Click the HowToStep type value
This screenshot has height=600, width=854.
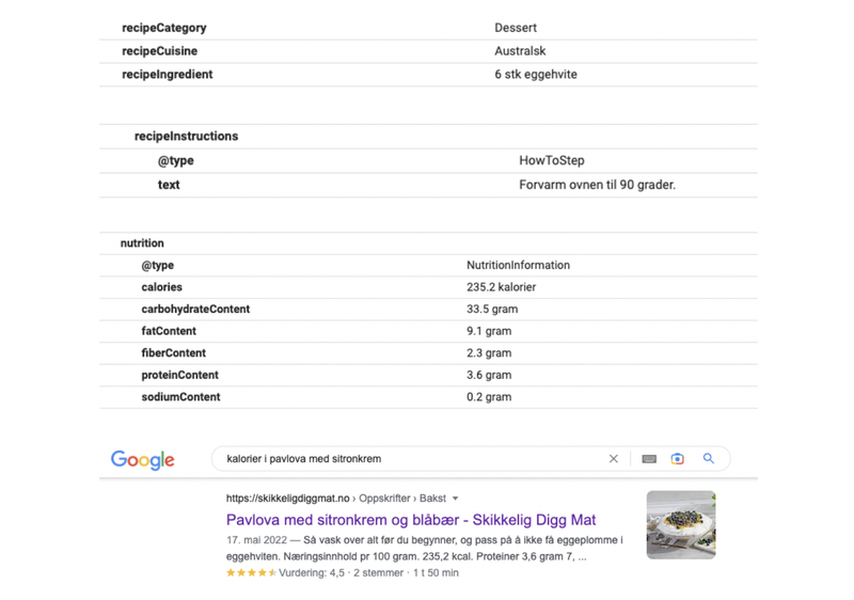(x=552, y=160)
